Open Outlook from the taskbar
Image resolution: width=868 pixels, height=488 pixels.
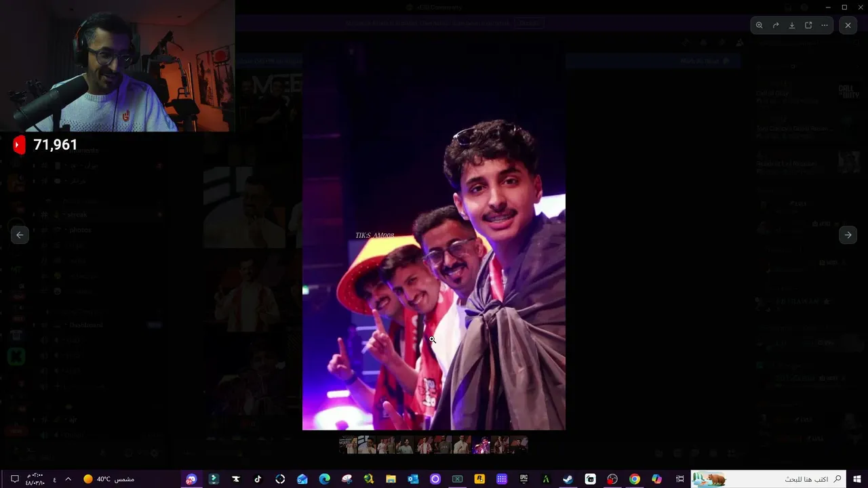(413, 479)
